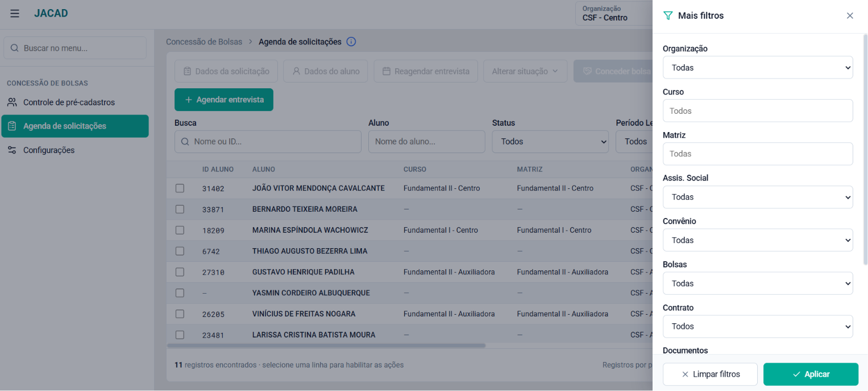Screen dimensions: 868x391
Task: Tick the checkbox for Larissa Cristina Batista Moura
Action: (x=180, y=335)
